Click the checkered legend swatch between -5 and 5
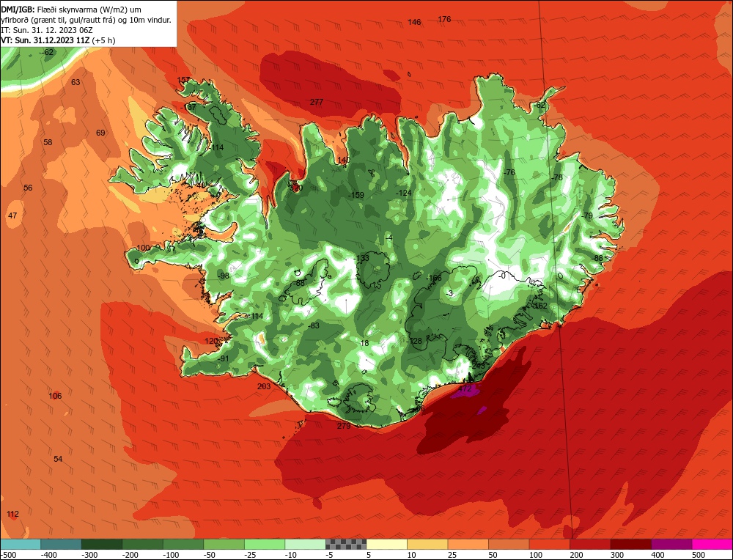Viewport: 733px width, 560px height. [346, 544]
